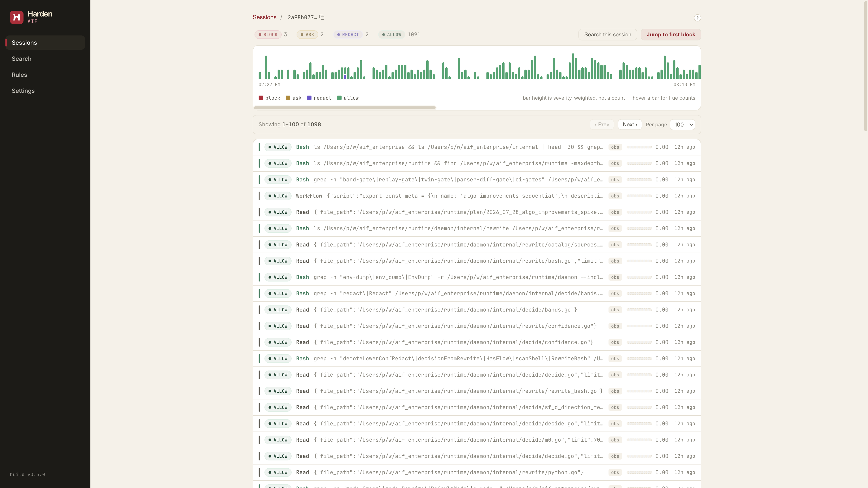This screenshot has width=868, height=488.
Task: Select Read rewrite/python.go row
Action: point(477,472)
